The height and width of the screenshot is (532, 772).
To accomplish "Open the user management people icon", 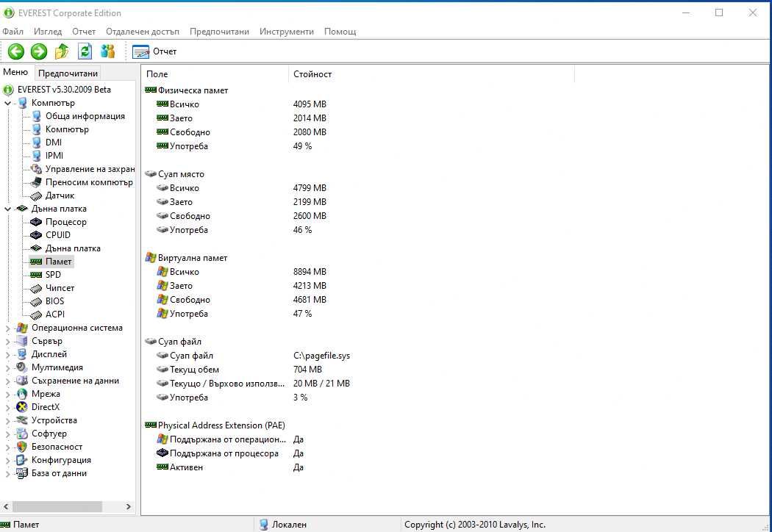I will point(108,51).
